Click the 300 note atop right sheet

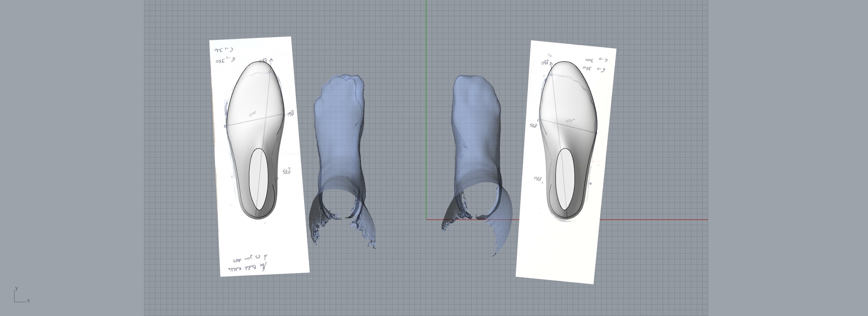click(589, 60)
